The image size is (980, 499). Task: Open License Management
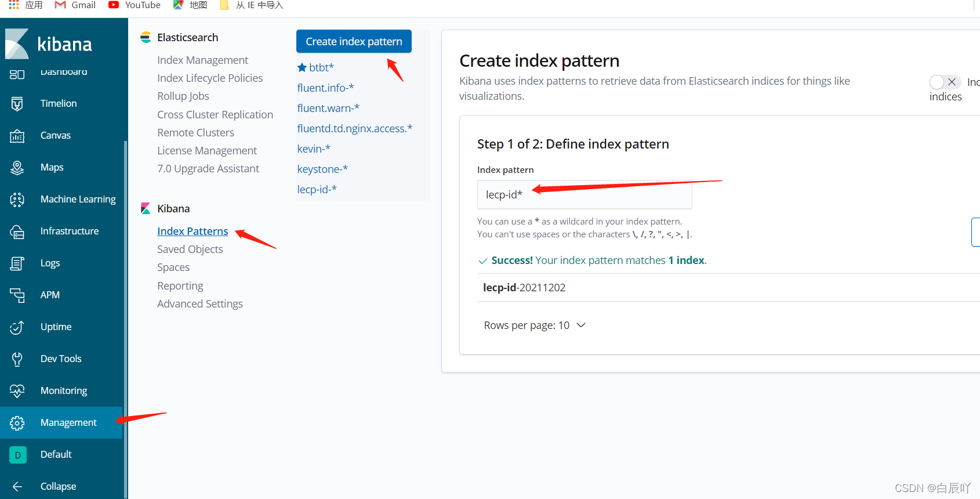pos(207,151)
